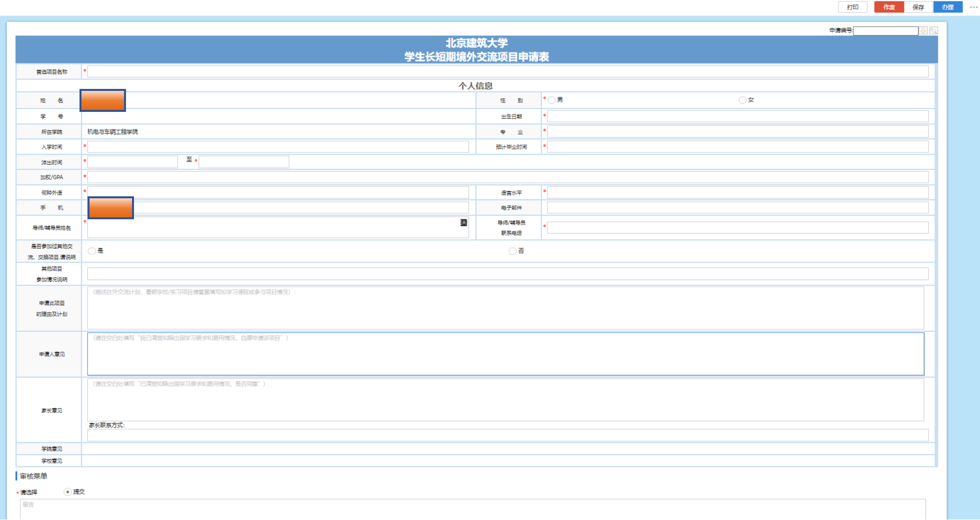The height and width of the screenshot is (520, 980).
Task: Click the 申请人意见 text area
Action: pyautogui.click(x=505, y=354)
